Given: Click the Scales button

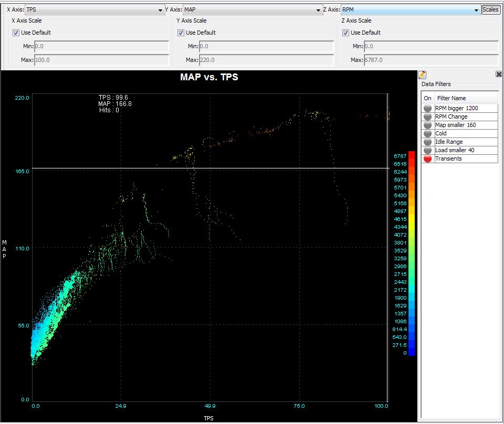Looking at the screenshot, I should point(490,9).
